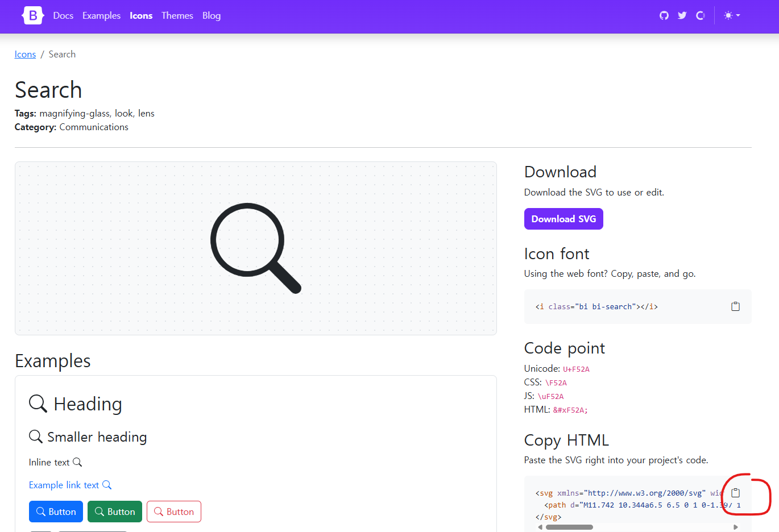Open the theme mode dropdown

pyautogui.click(x=732, y=15)
